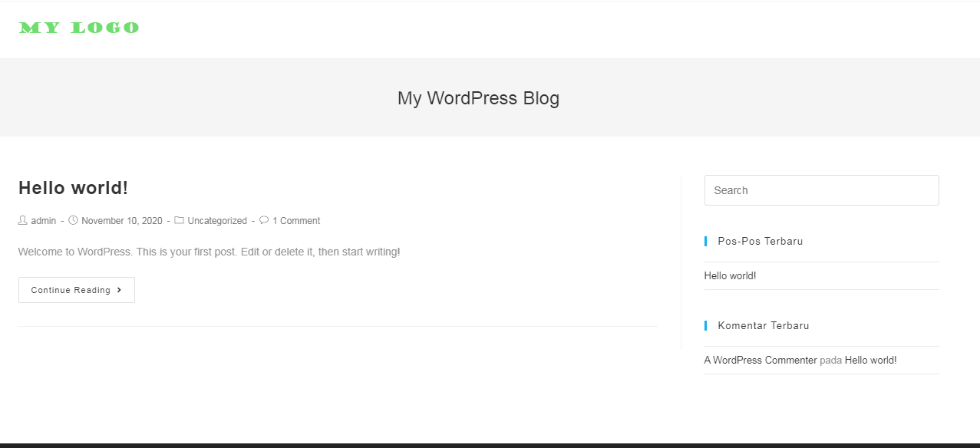980x448 pixels.
Task: Click the speech bubble comment icon
Action: (x=264, y=220)
